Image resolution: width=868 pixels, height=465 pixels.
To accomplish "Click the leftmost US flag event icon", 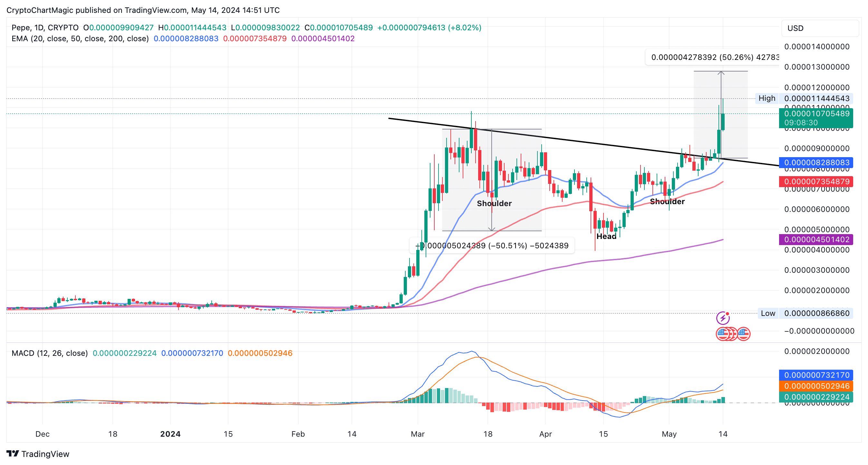I will point(722,334).
